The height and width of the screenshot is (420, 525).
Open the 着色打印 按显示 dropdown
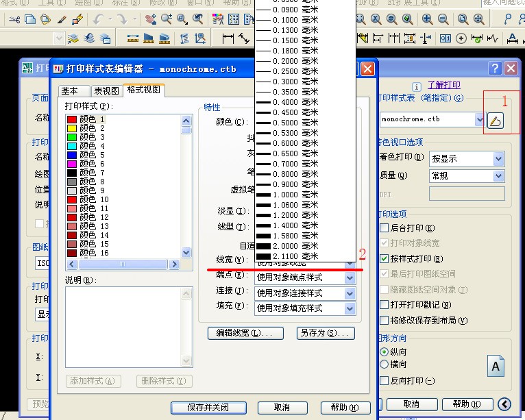click(x=498, y=159)
